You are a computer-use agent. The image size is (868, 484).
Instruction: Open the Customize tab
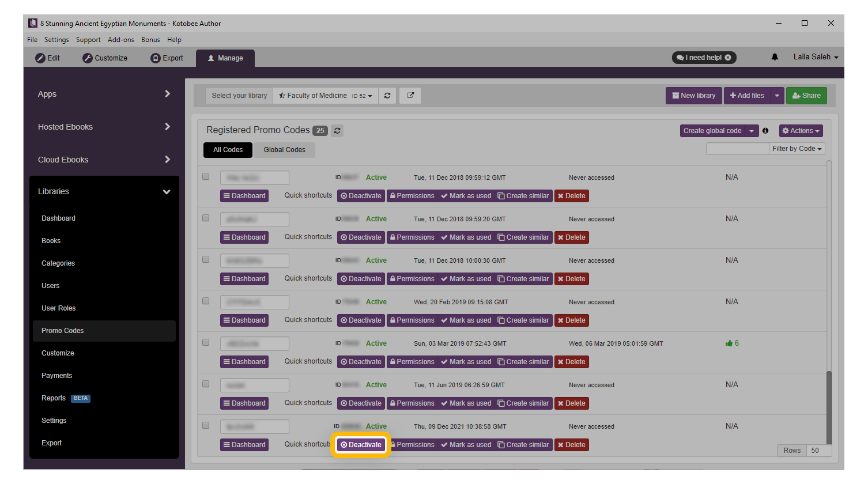pyautogui.click(x=105, y=58)
